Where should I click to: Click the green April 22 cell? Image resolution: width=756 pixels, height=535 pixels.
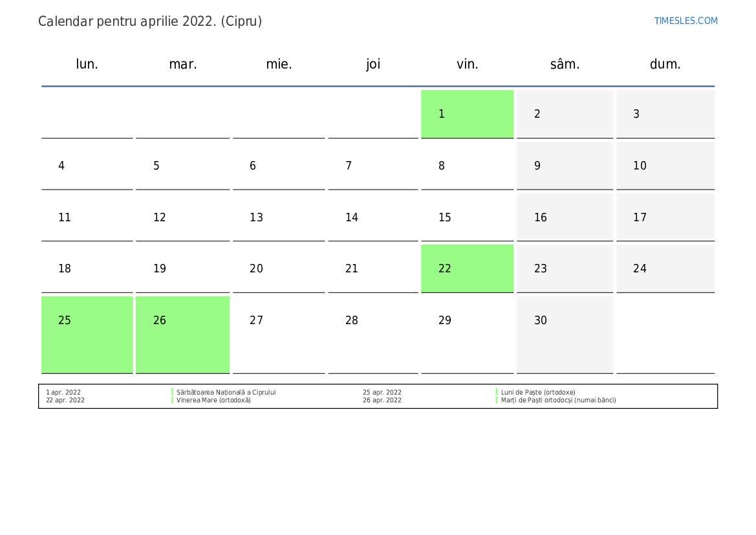[467, 268]
